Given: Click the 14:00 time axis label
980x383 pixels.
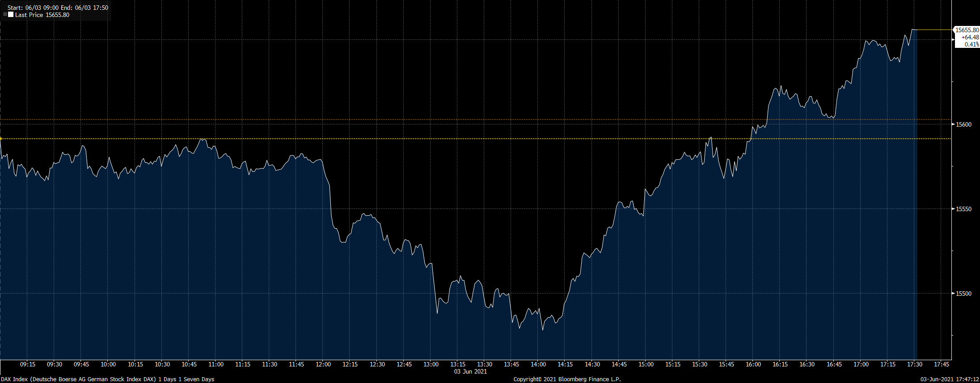Looking at the screenshot, I should coord(538,364).
